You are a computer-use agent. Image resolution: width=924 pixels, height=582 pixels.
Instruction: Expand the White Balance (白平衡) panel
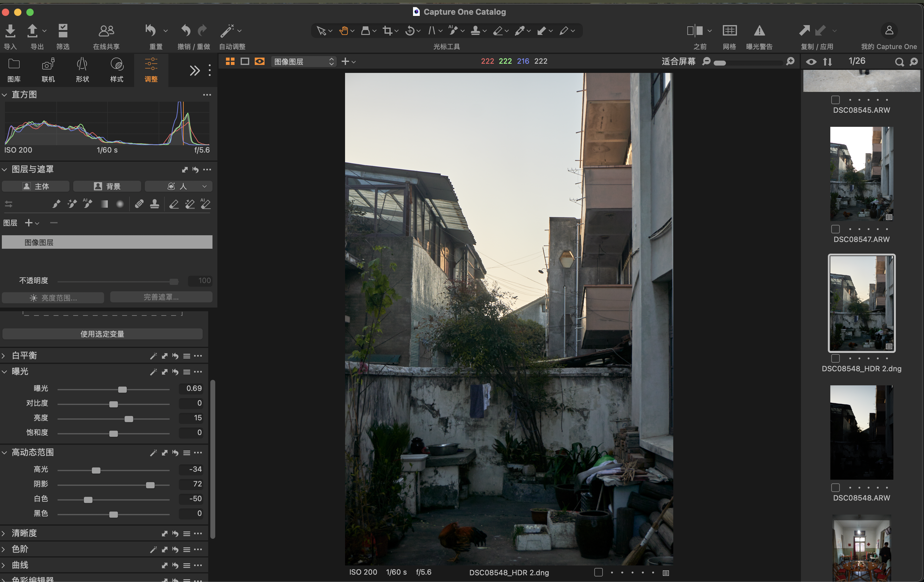coord(3,356)
